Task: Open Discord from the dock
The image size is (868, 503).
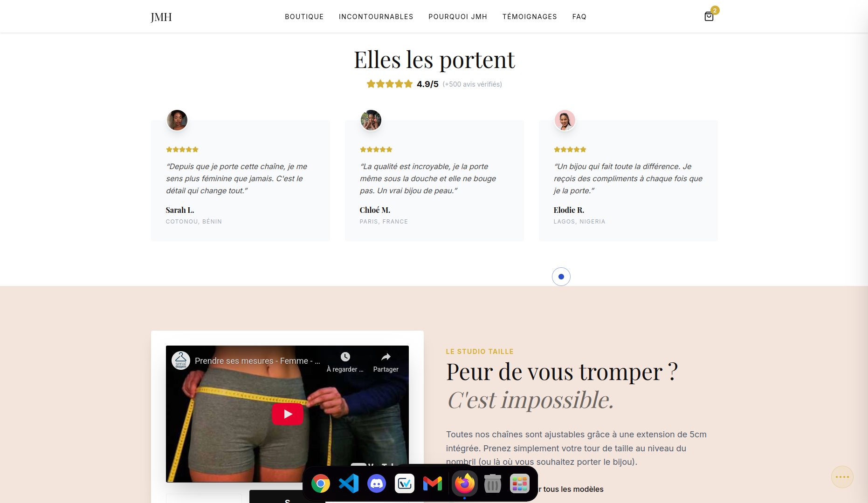Action: click(377, 484)
